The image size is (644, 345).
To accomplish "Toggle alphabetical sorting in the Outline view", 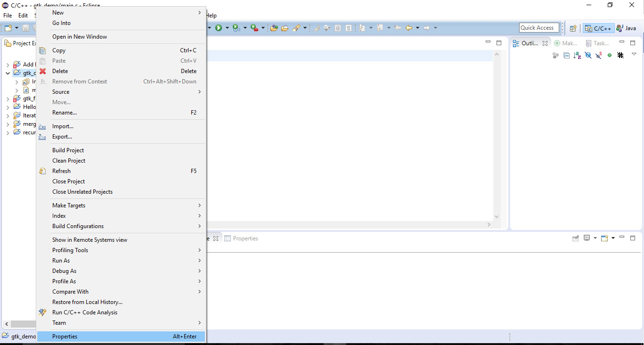I will click(577, 55).
